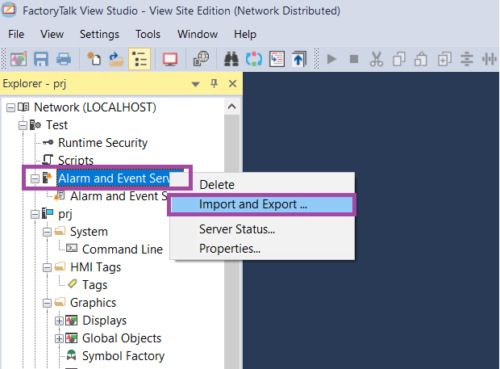Close the Explorer panel with X

(233, 84)
